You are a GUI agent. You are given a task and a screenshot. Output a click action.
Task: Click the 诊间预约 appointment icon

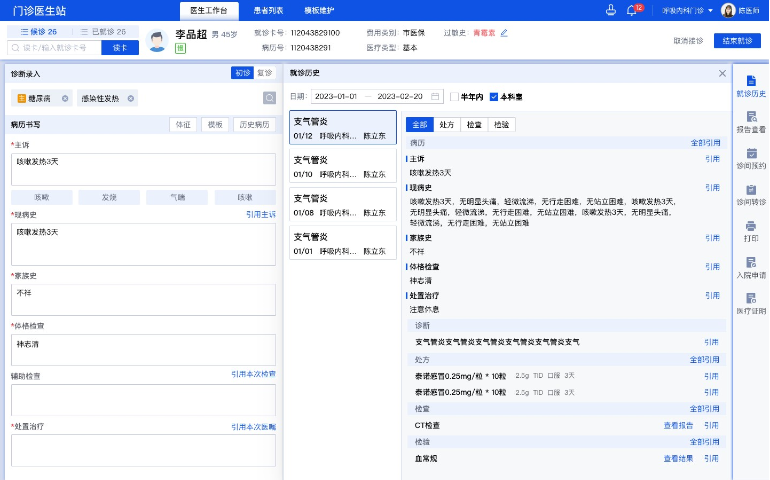[x=751, y=158]
